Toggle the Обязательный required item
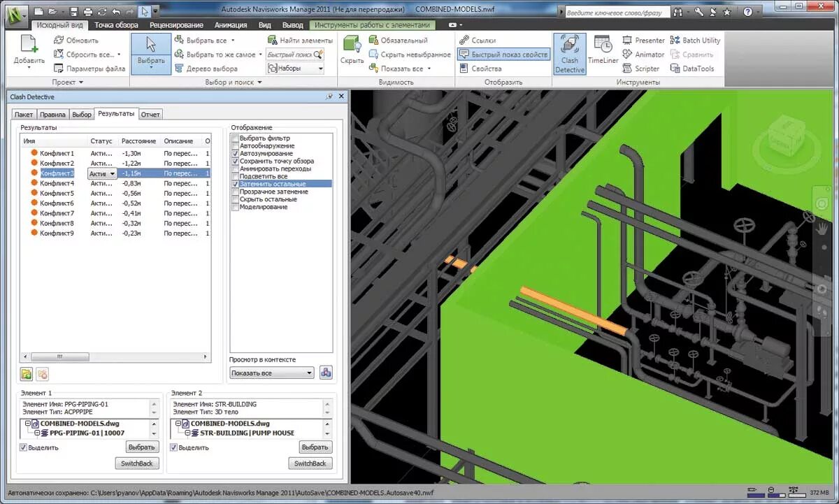This screenshot has width=839, height=504. [x=397, y=41]
